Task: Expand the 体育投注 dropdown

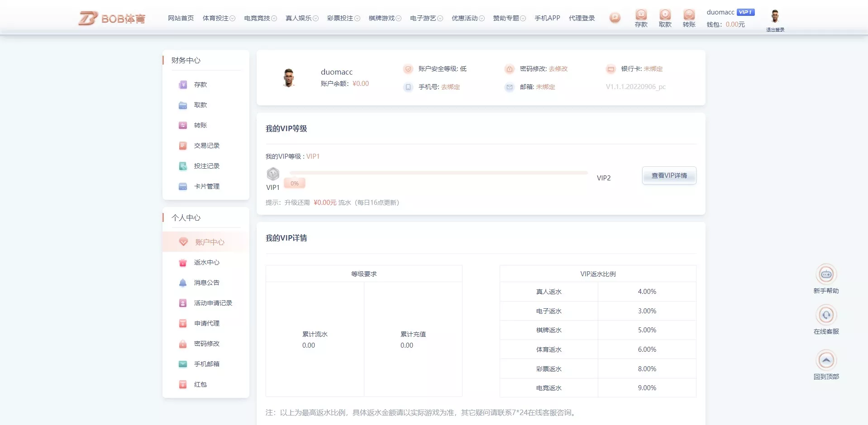Action: [x=219, y=18]
